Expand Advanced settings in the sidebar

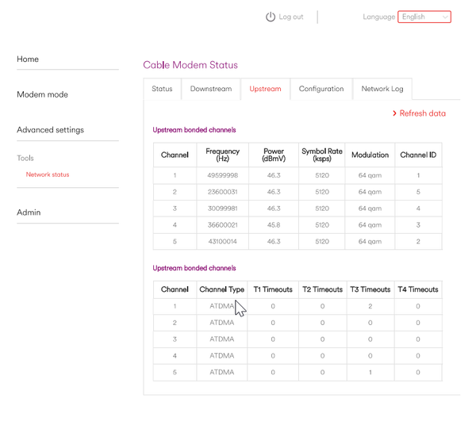pyautogui.click(x=50, y=130)
